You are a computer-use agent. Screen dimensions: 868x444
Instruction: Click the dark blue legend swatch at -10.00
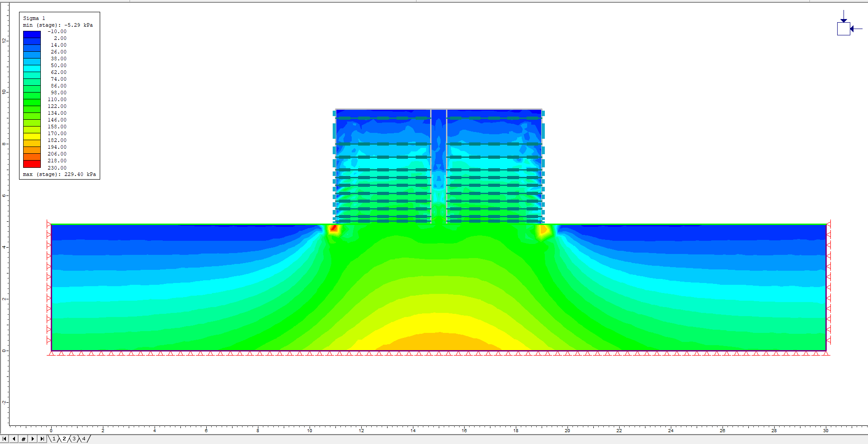click(32, 34)
